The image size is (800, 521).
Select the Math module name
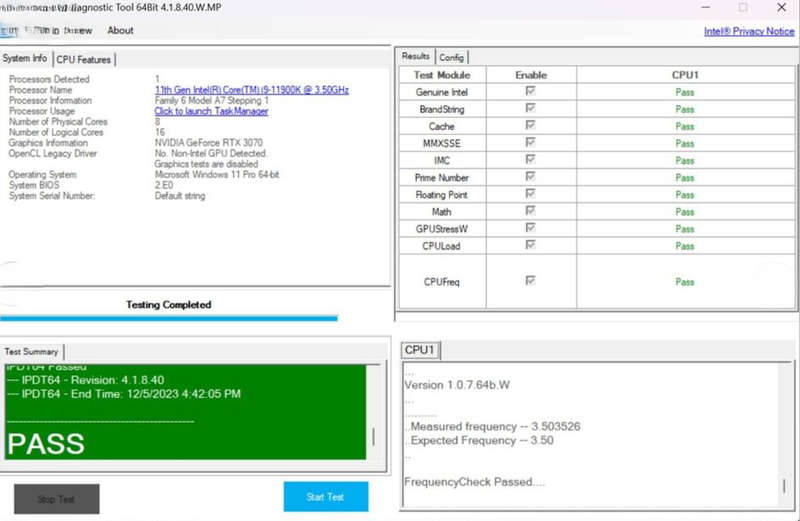[442, 212]
